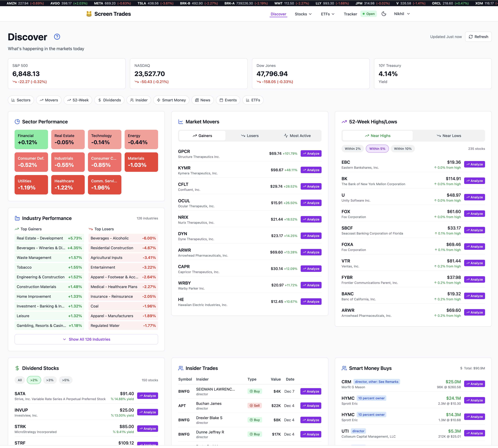Click the 52-Week Highs/Lows trend icon

point(344,122)
